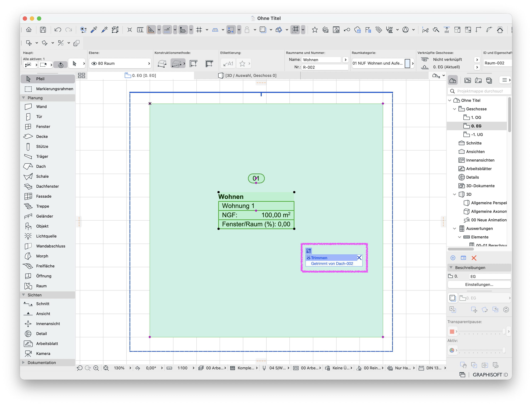532x406 pixels.
Task: Click the Raumkategorie color swatch
Action: click(x=407, y=63)
